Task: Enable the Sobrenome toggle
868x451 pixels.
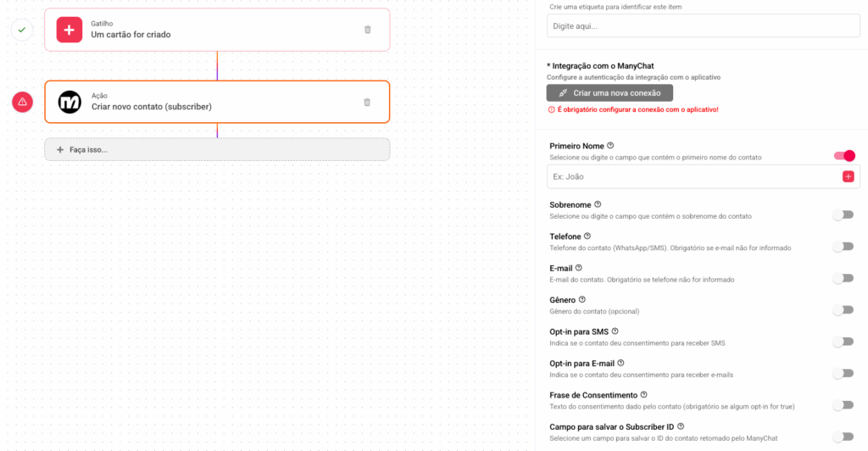Action: point(843,214)
